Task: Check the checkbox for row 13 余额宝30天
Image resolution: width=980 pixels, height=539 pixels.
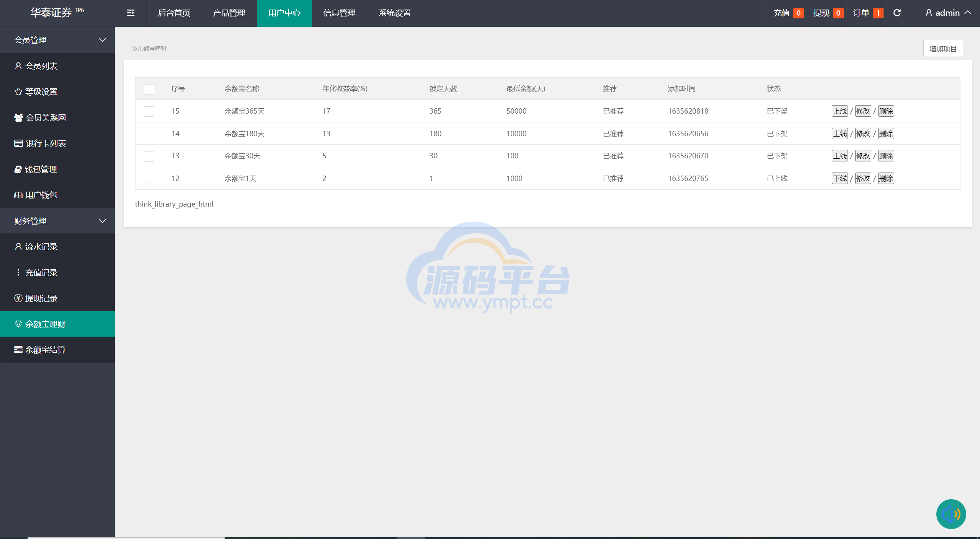Action: 149,156
